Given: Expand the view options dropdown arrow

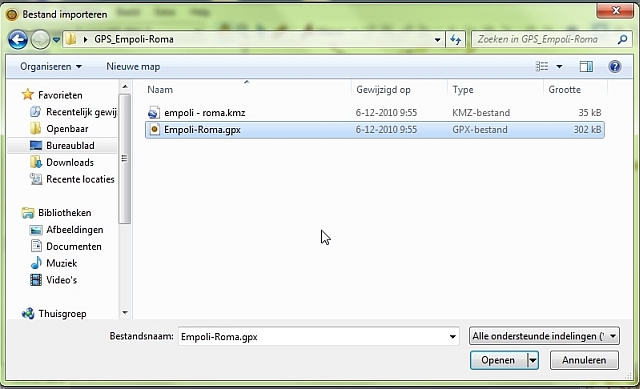Looking at the screenshot, I should (x=559, y=66).
